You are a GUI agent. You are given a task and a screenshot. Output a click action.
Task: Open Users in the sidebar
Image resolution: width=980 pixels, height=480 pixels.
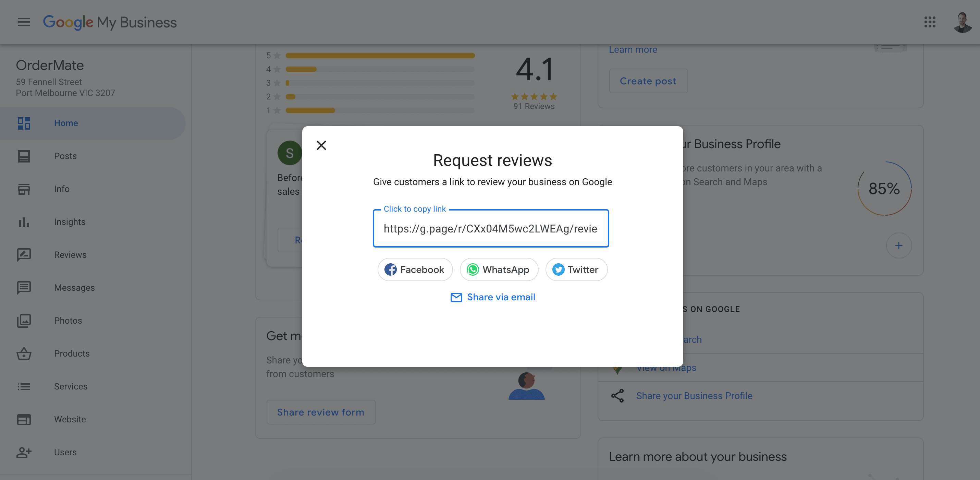(x=93, y=452)
